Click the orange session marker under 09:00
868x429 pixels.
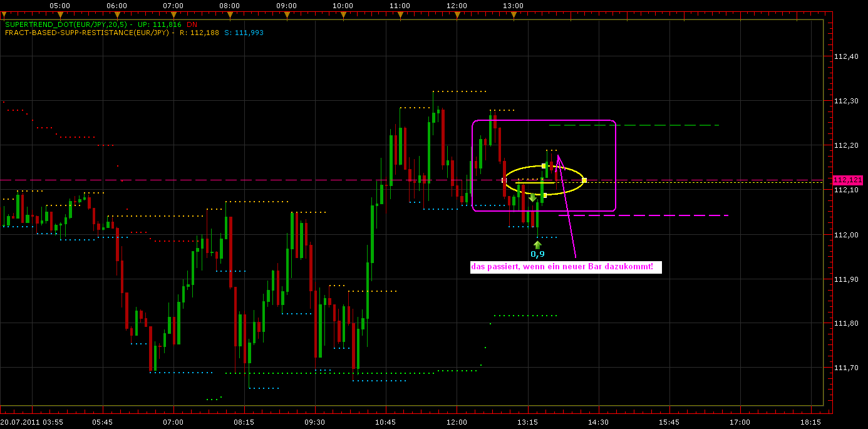tap(286, 14)
